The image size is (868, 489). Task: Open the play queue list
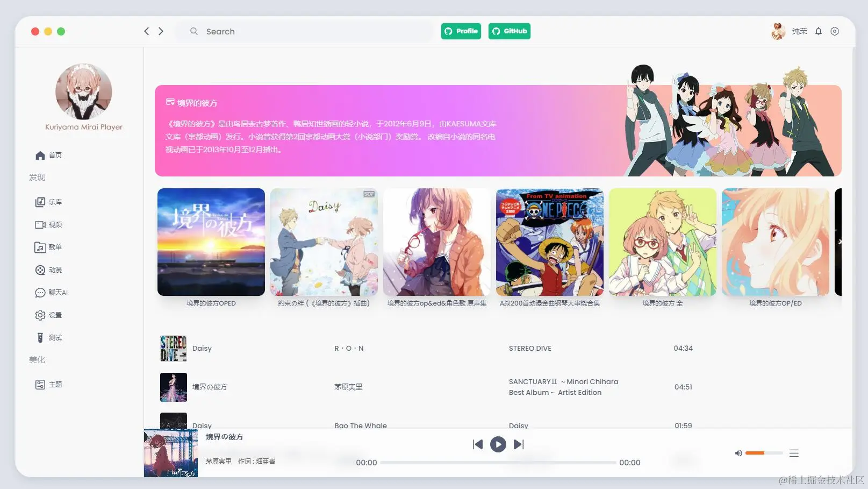coord(794,453)
